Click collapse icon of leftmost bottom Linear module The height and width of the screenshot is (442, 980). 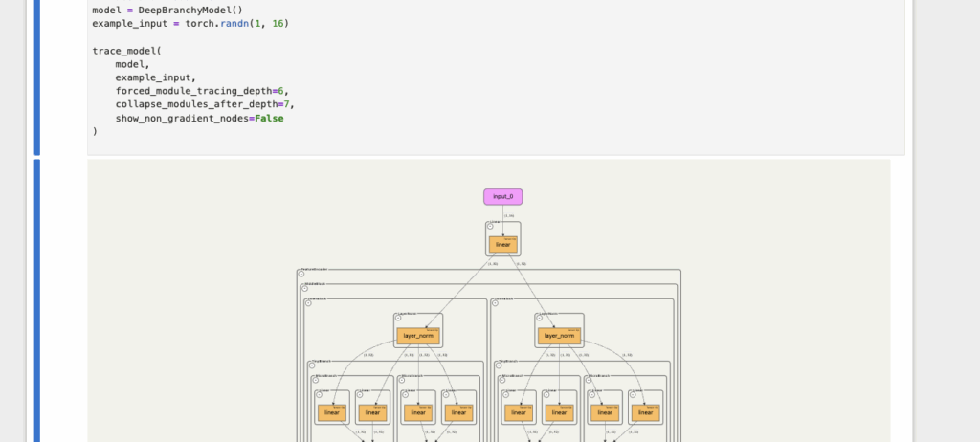click(319, 394)
